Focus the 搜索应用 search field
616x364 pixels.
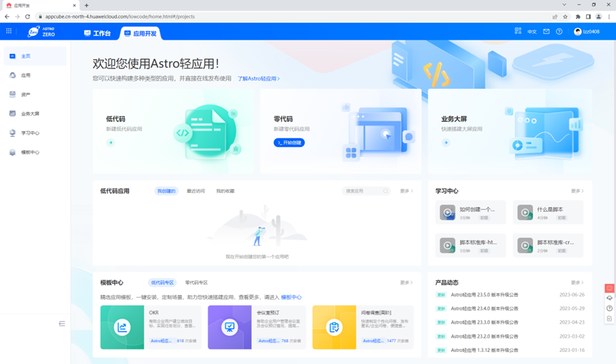tap(366, 191)
